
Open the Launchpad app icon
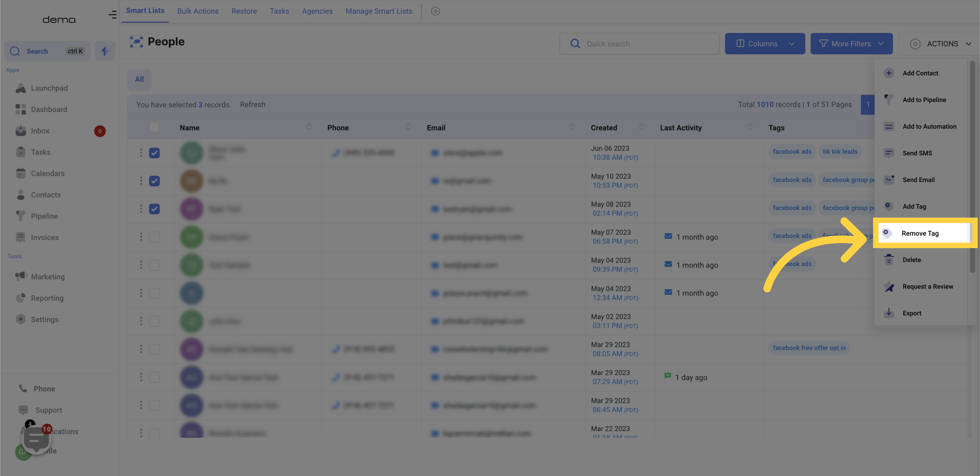(21, 88)
